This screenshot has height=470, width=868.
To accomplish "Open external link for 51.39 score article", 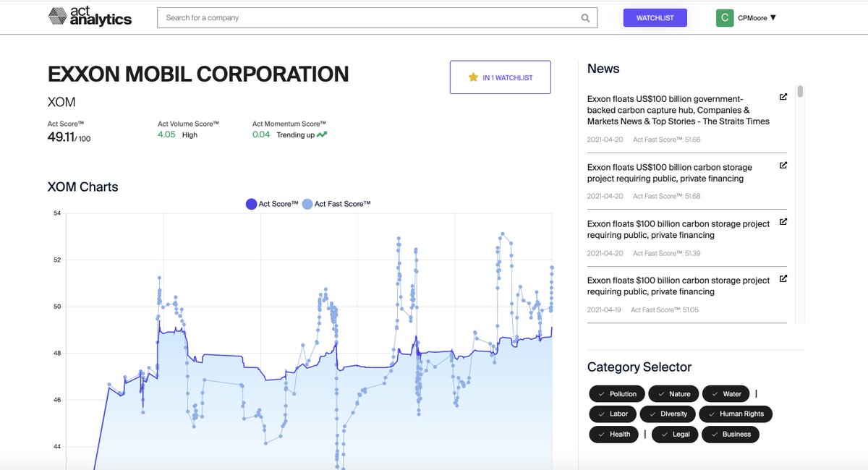I will coord(783,222).
